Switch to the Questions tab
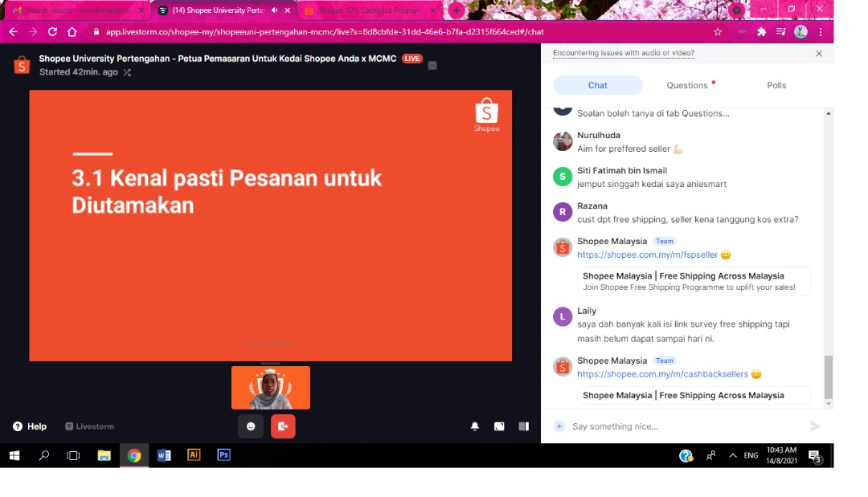This screenshot has width=868, height=497. 687,85
